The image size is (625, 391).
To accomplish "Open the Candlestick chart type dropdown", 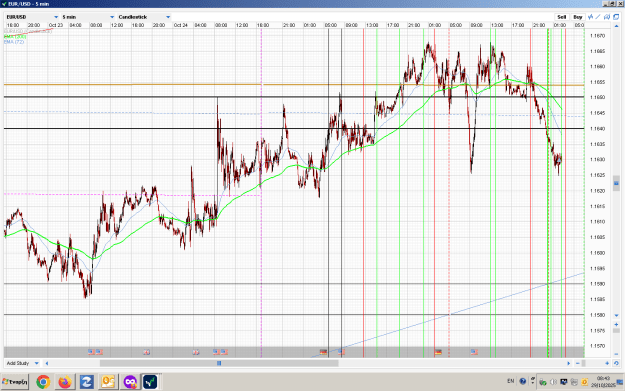I will [144, 17].
